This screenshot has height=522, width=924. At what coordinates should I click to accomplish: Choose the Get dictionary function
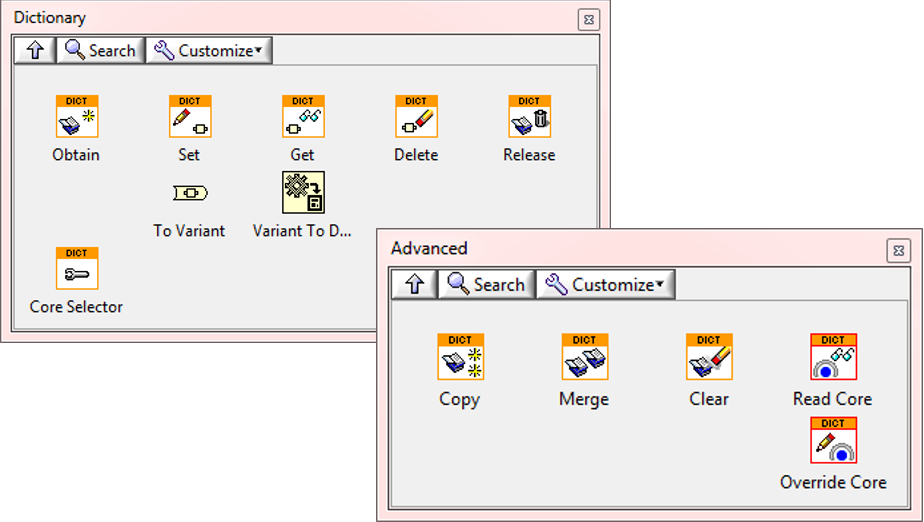(303, 117)
